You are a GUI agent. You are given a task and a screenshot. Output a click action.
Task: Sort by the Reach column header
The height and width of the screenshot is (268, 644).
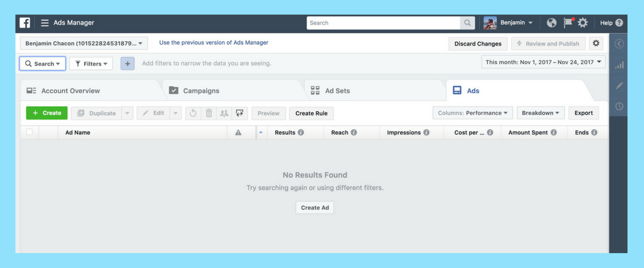(340, 132)
